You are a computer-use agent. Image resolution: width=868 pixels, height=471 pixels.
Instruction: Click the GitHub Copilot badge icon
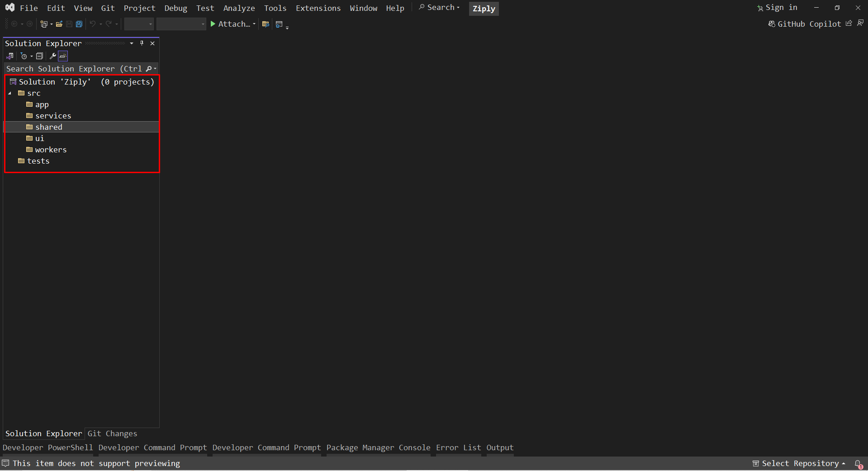point(772,24)
